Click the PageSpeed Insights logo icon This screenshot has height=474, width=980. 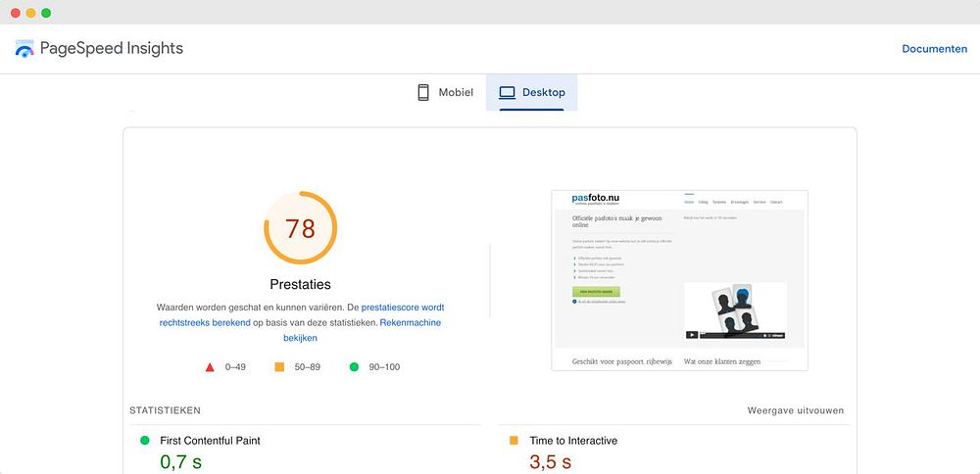tap(24, 49)
